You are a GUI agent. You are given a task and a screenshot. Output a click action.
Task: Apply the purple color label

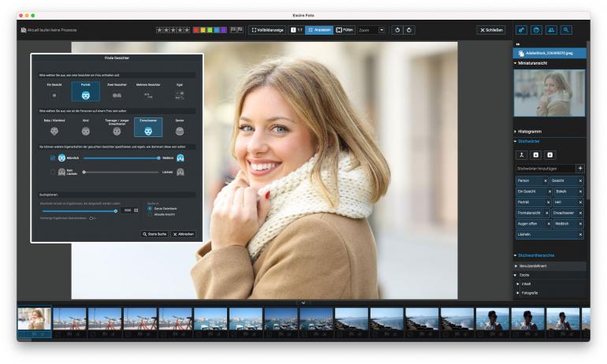(x=224, y=30)
